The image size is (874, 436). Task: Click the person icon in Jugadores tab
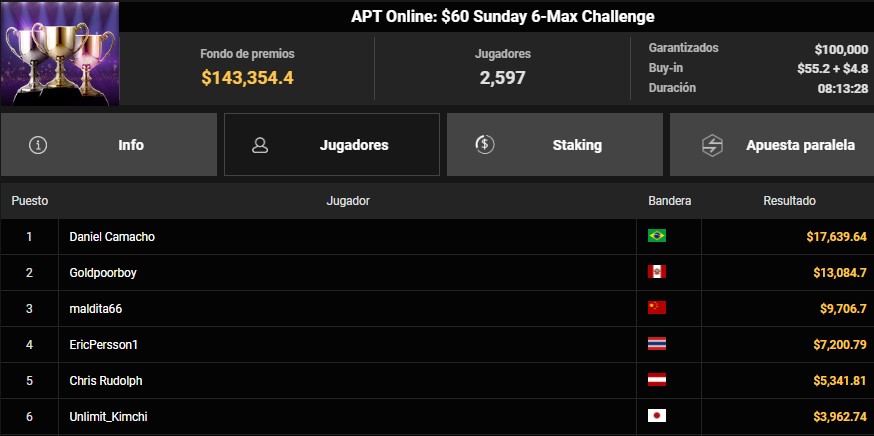(x=260, y=145)
